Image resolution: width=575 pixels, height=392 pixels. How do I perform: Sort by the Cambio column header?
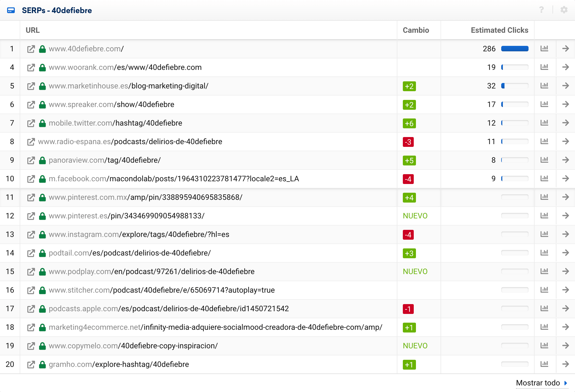point(416,30)
